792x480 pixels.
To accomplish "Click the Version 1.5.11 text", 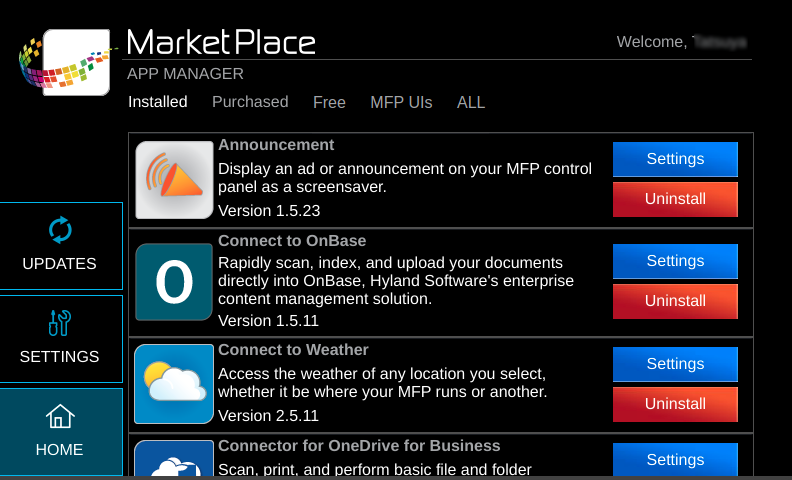I will [x=268, y=321].
